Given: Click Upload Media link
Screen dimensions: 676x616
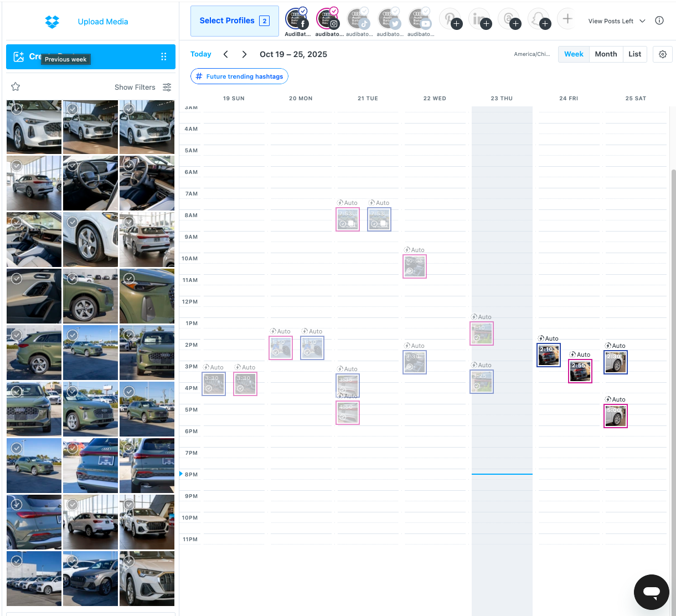Looking at the screenshot, I should [x=103, y=22].
